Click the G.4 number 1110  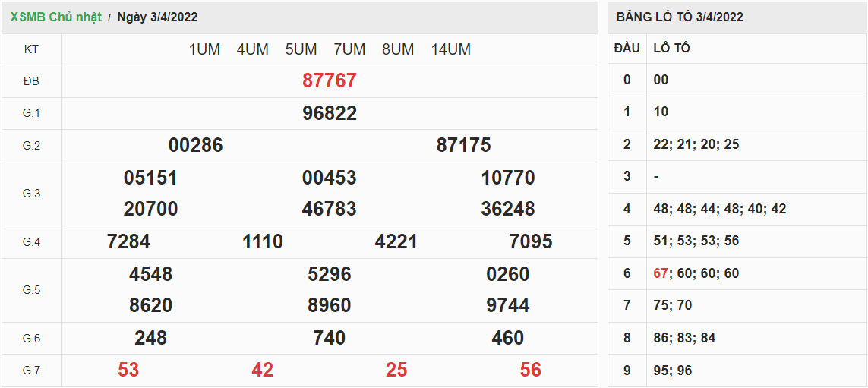tap(263, 241)
